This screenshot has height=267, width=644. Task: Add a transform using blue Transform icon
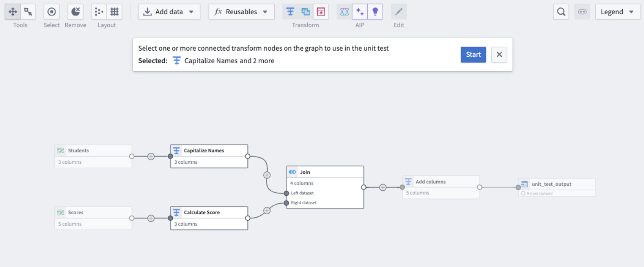coord(290,12)
